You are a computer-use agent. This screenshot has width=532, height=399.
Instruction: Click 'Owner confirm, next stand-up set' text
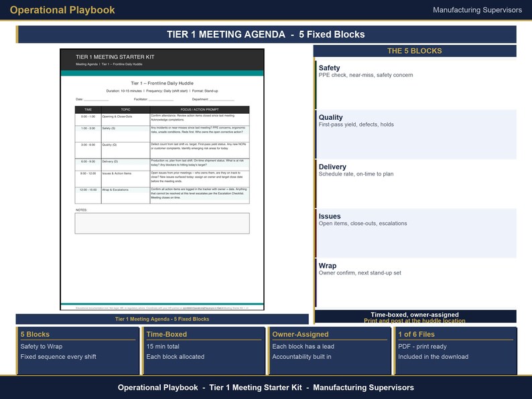[360, 273]
